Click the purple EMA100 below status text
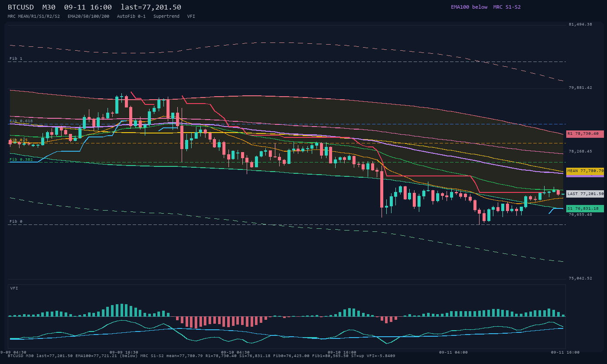This screenshot has height=364, width=607. tap(469, 7)
